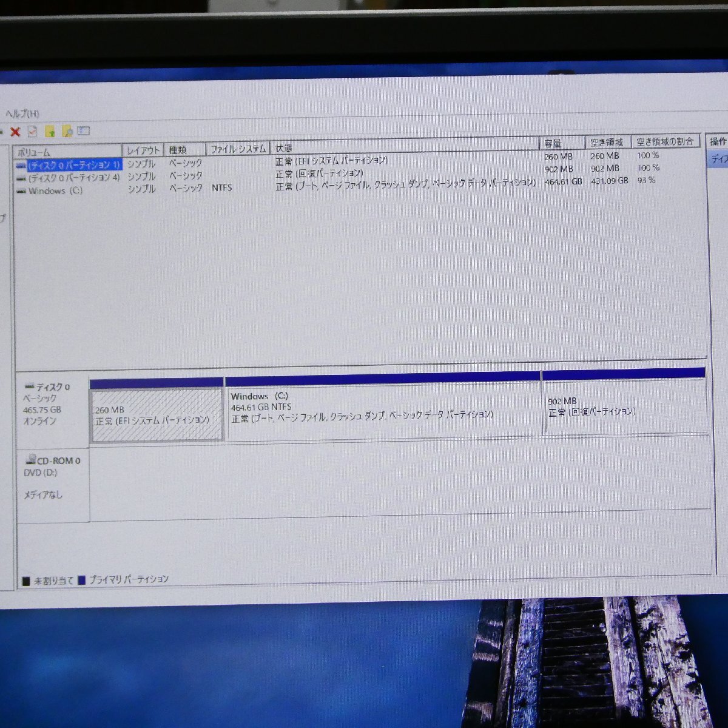Sort by 空き領域の割合 column header
The image size is (728, 728).
tap(666, 141)
